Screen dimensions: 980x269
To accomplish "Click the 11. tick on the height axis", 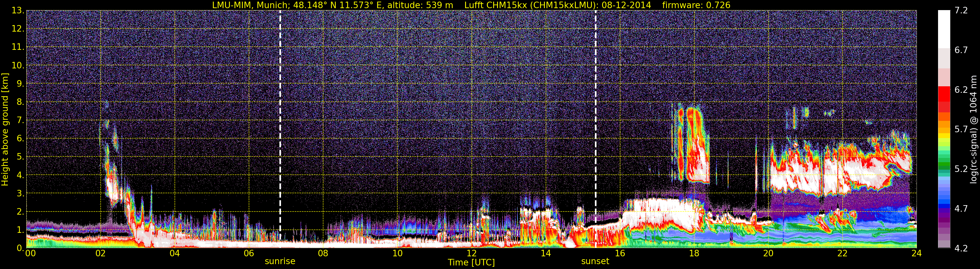I will (18, 47).
